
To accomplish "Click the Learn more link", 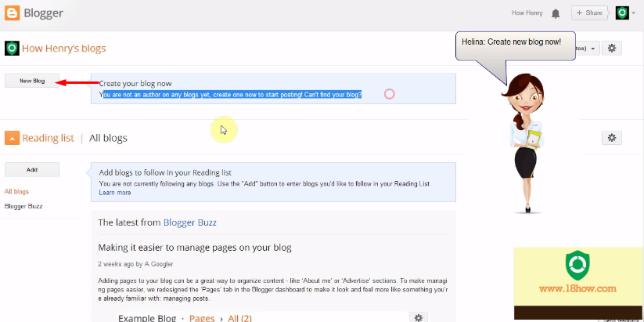I will [x=115, y=193].
